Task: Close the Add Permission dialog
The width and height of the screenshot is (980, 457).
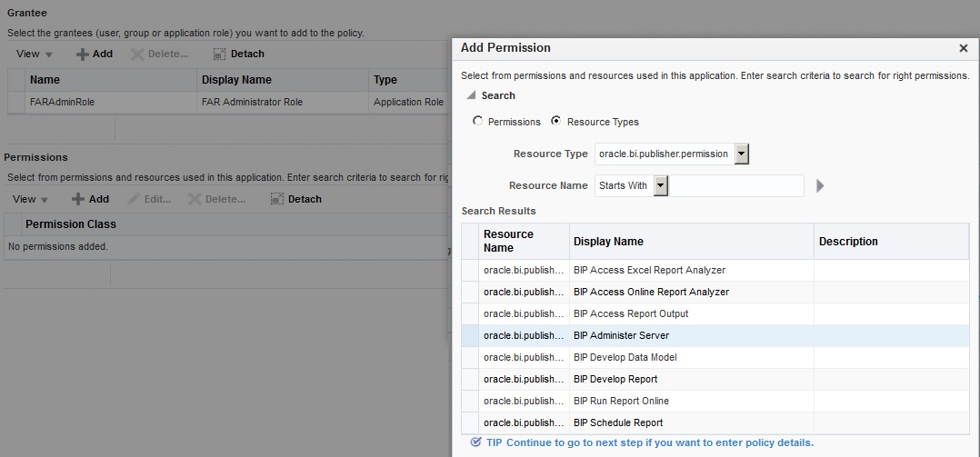Action: tap(964, 48)
